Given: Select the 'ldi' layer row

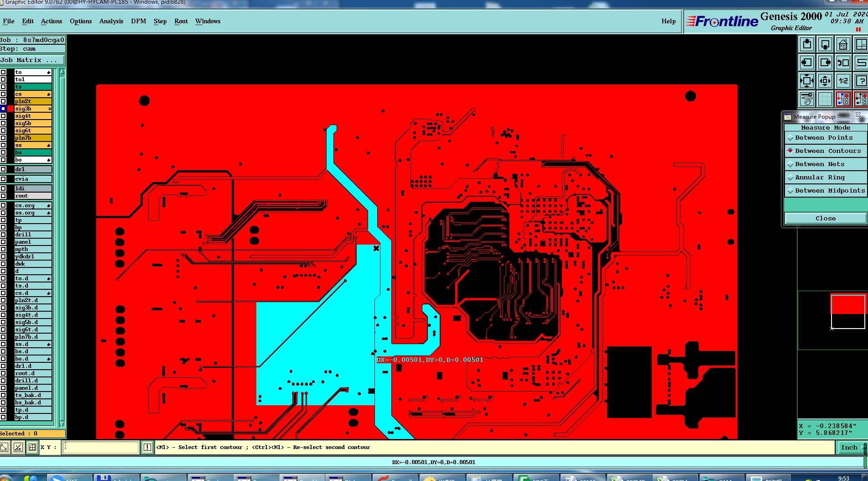Looking at the screenshot, I should pyautogui.click(x=33, y=188).
